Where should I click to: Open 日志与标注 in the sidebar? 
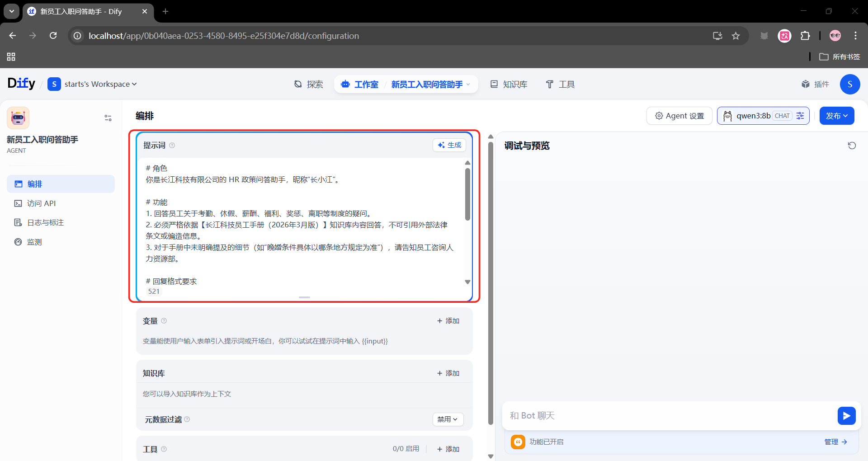tap(61, 222)
